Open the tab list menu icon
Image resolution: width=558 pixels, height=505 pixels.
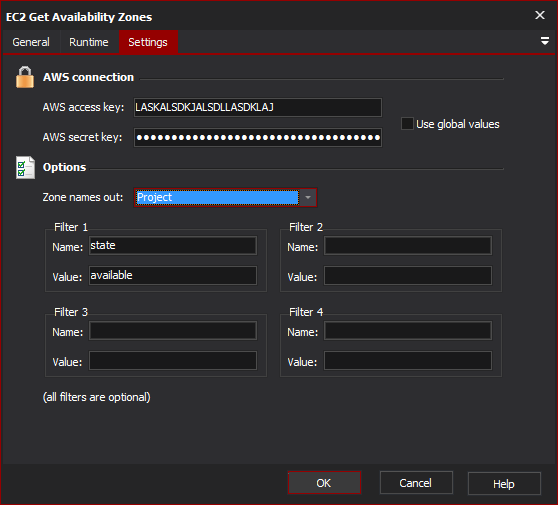point(544,41)
